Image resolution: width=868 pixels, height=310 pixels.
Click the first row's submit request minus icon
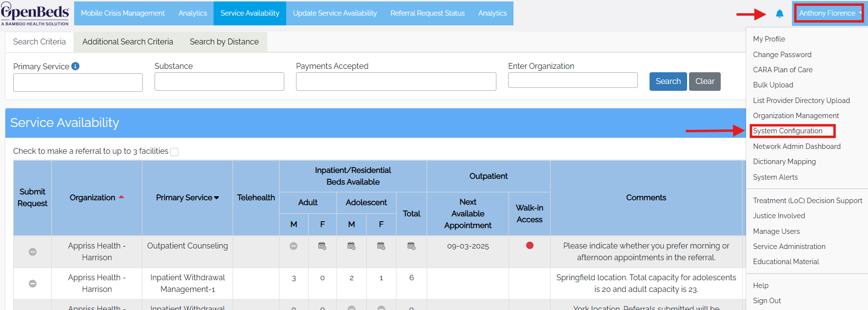pyautogui.click(x=33, y=252)
